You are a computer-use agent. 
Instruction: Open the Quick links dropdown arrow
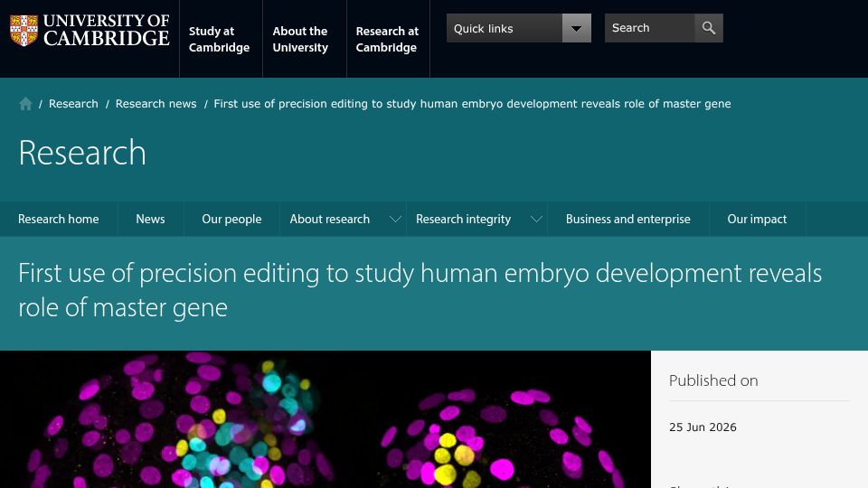(576, 28)
